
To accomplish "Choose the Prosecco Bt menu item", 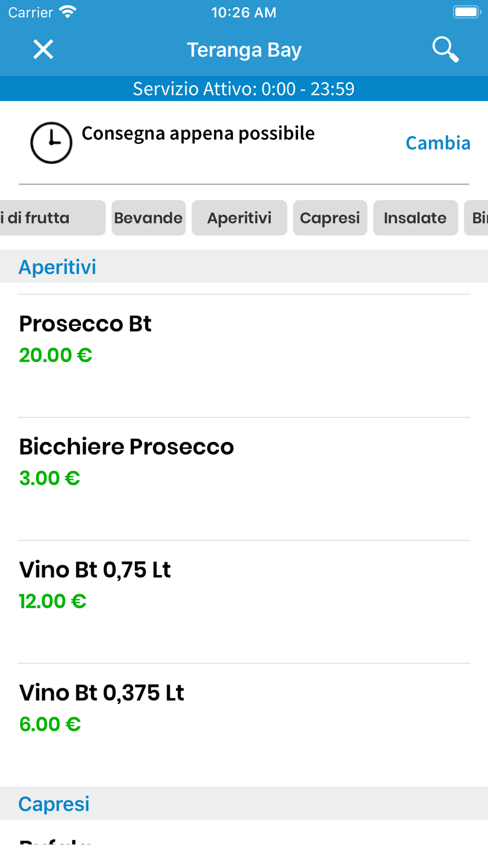I will [x=244, y=356].
